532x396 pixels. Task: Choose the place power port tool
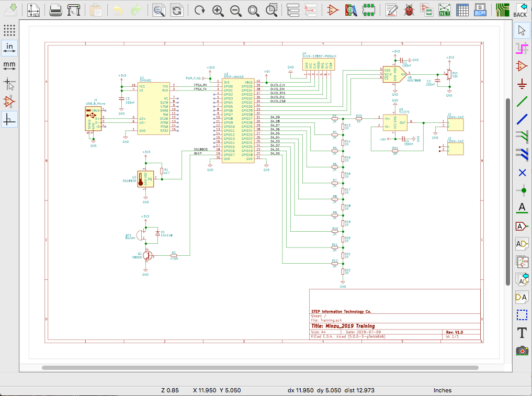point(522,84)
